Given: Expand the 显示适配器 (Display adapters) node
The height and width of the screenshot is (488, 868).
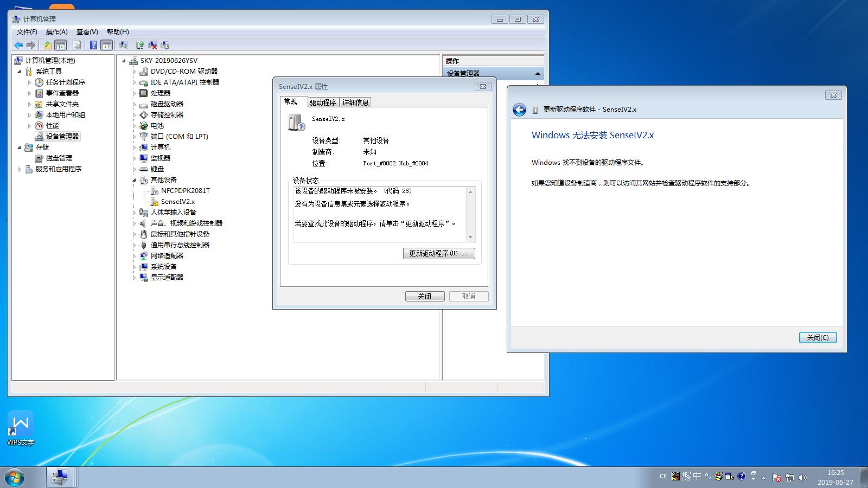Looking at the screenshot, I should (134, 277).
